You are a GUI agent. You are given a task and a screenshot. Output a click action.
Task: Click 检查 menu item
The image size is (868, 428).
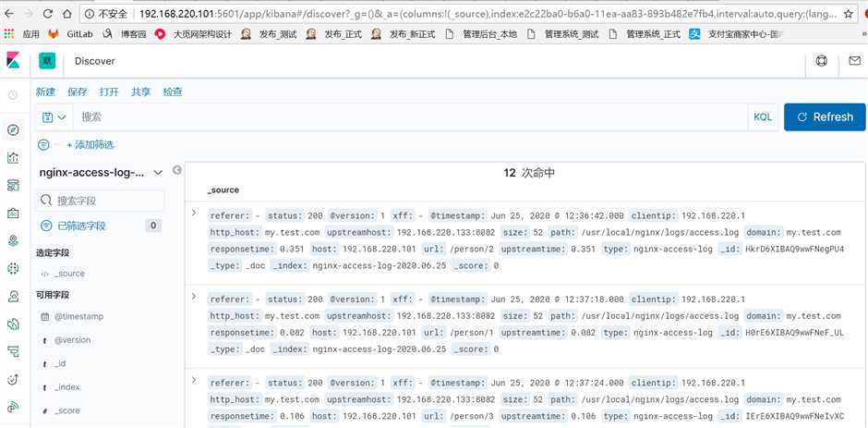click(x=173, y=92)
